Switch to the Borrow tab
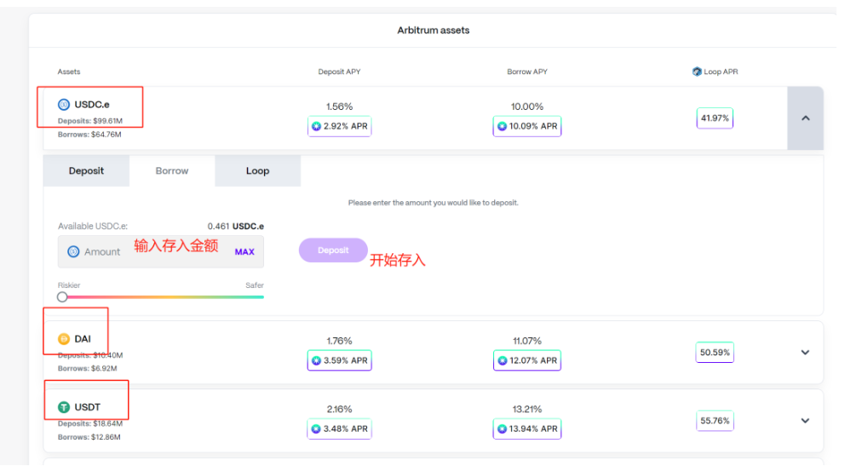Image resolution: width=868 pixels, height=472 pixels. click(x=172, y=170)
